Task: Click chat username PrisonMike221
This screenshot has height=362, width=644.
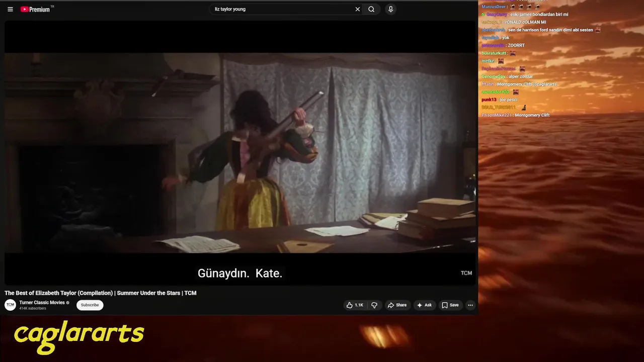Action: [x=497, y=115]
